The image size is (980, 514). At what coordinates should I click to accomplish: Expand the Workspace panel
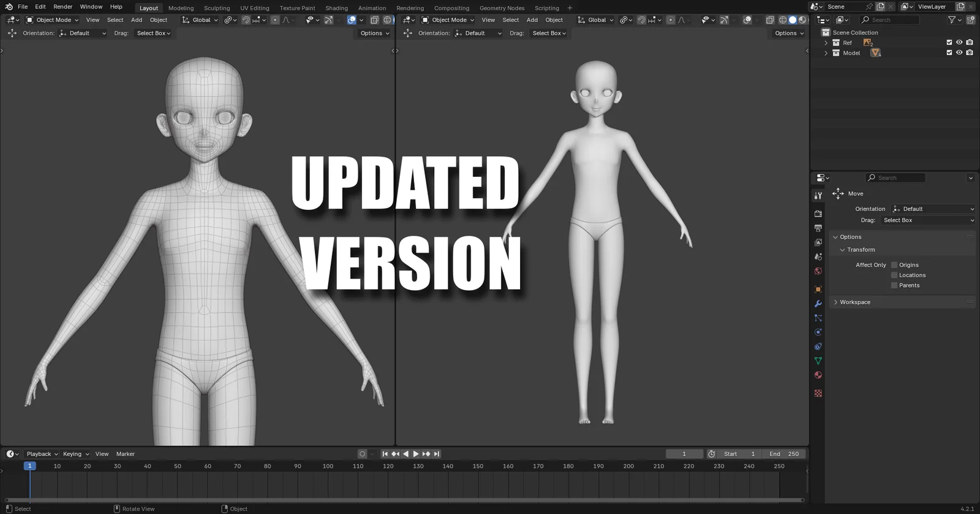[x=835, y=302]
